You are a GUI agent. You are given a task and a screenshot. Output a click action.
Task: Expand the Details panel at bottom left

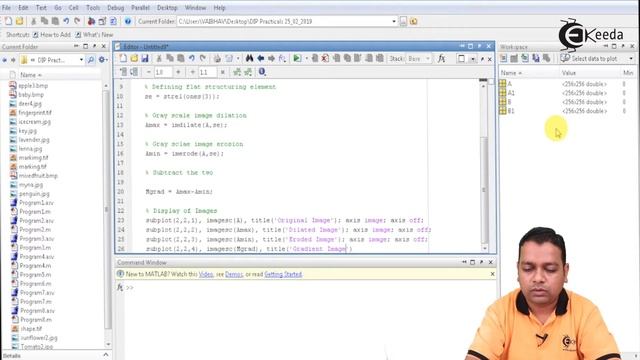pos(105,355)
